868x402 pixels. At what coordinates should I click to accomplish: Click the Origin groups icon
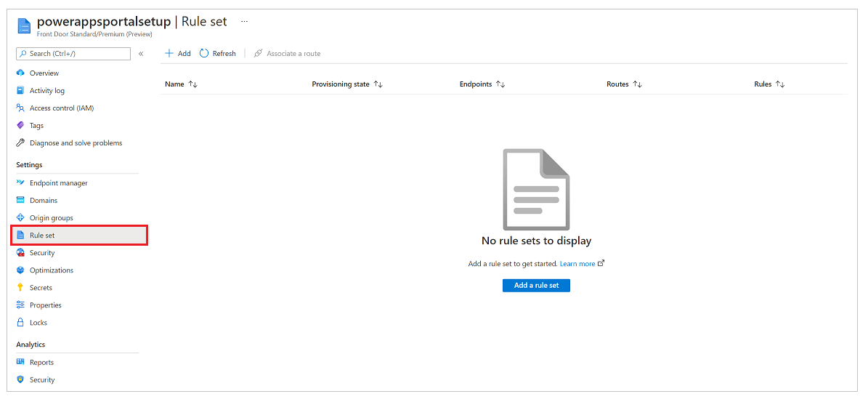tap(20, 217)
